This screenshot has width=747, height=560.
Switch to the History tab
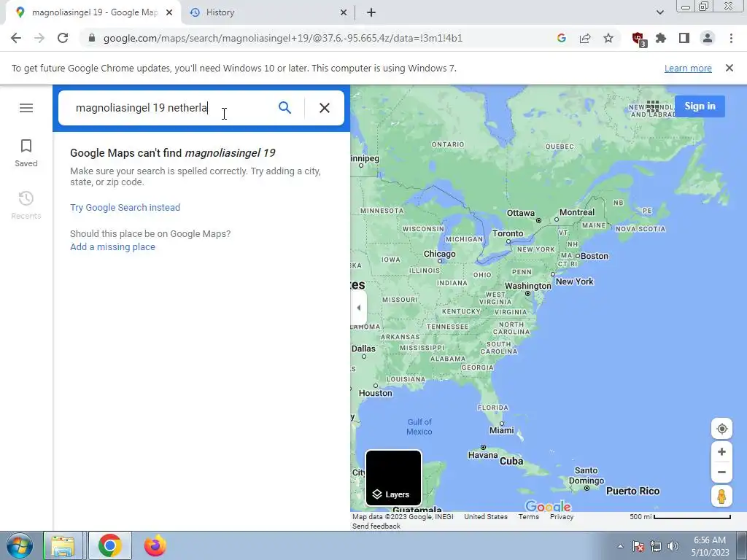269,12
